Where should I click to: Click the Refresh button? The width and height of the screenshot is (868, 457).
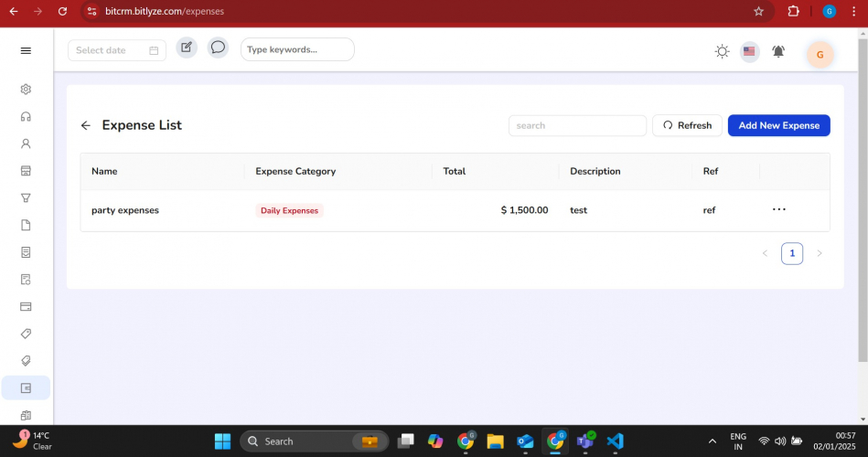687,125
